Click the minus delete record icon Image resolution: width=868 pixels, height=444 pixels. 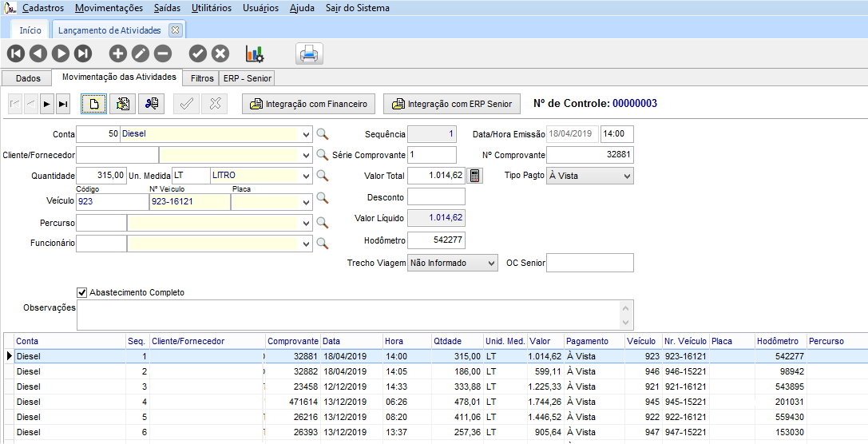point(162,54)
